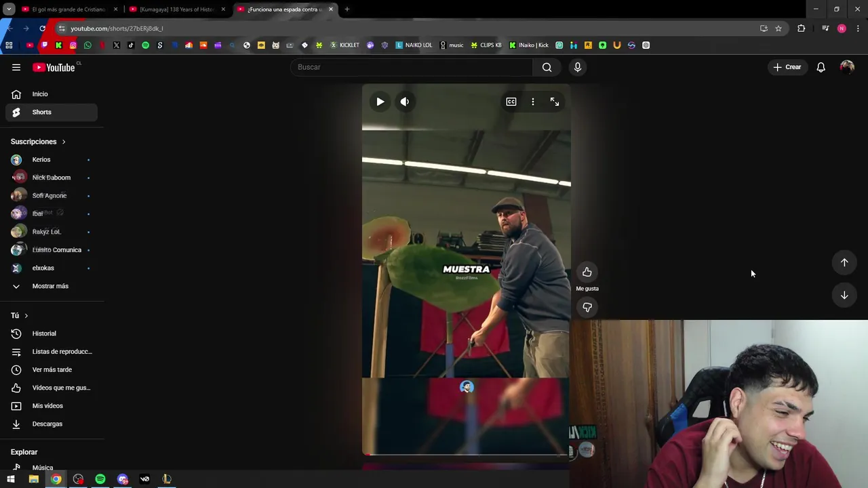
Task: Start voice search with the microphone
Action: click(578, 67)
